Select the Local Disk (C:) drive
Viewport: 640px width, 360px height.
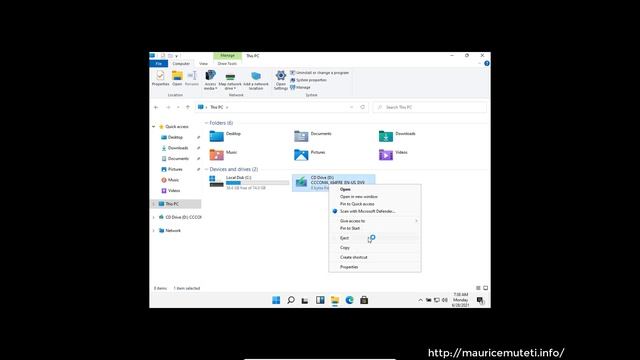[249, 182]
